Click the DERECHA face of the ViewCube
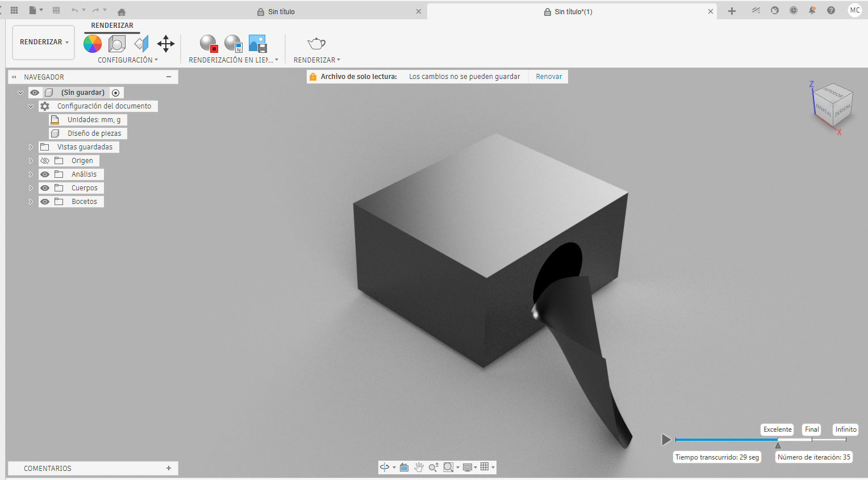868x480 pixels. [843, 109]
